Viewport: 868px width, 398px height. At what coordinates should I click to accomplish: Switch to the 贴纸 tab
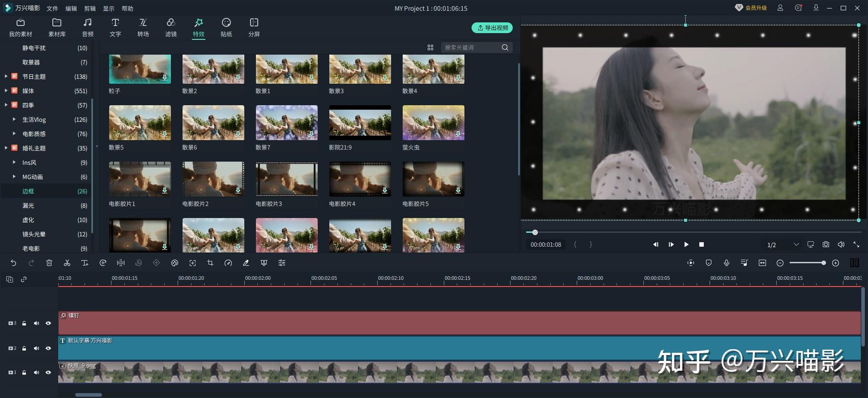[x=226, y=28]
